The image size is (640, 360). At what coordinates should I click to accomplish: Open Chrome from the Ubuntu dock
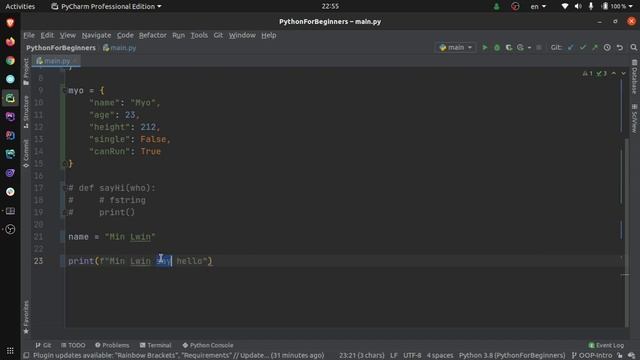point(10,60)
